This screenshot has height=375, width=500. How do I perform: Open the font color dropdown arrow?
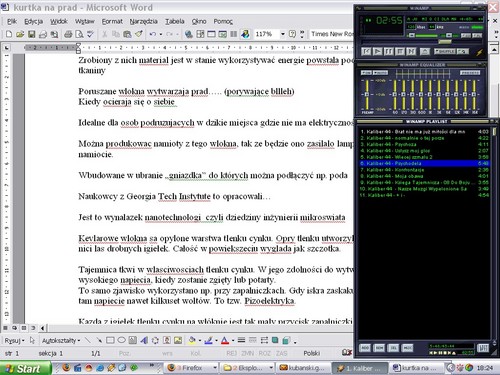click(233, 340)
